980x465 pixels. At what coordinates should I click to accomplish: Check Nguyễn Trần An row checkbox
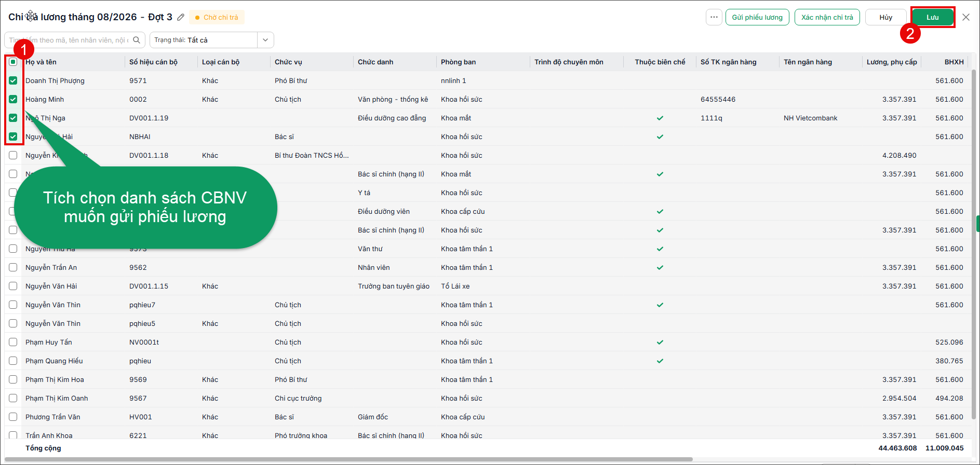pos(13,267)
